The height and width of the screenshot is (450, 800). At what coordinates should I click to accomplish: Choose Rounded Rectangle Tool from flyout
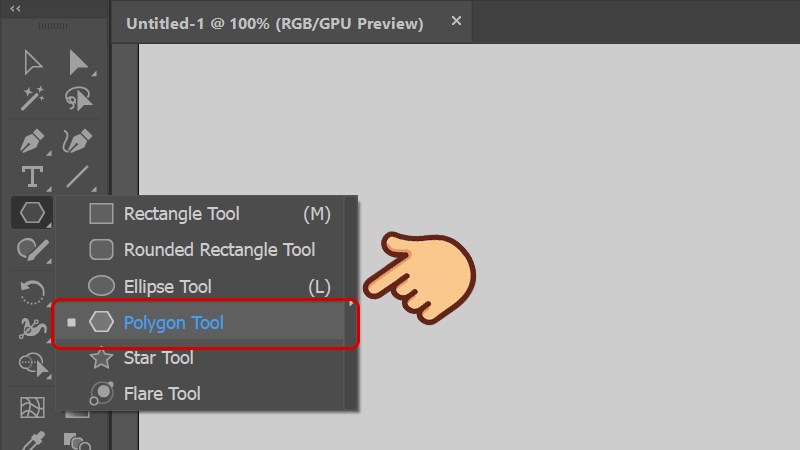click(x=218, y=250)
